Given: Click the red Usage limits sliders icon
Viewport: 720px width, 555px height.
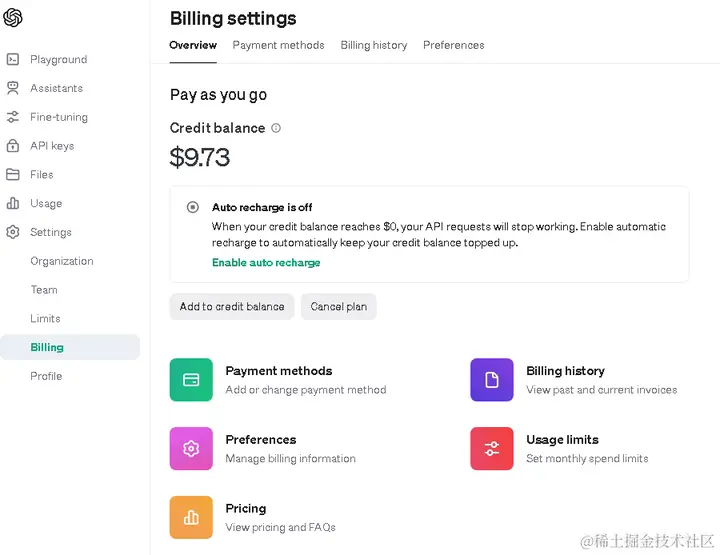Looking at the screenshot, I should tap(492, 448).
